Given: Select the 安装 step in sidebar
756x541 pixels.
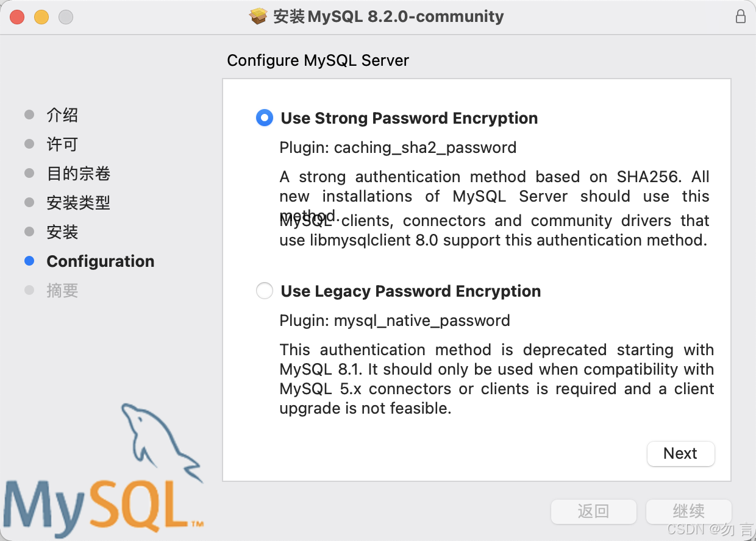Looking at the screenshot, I should (x=62, y=232).
